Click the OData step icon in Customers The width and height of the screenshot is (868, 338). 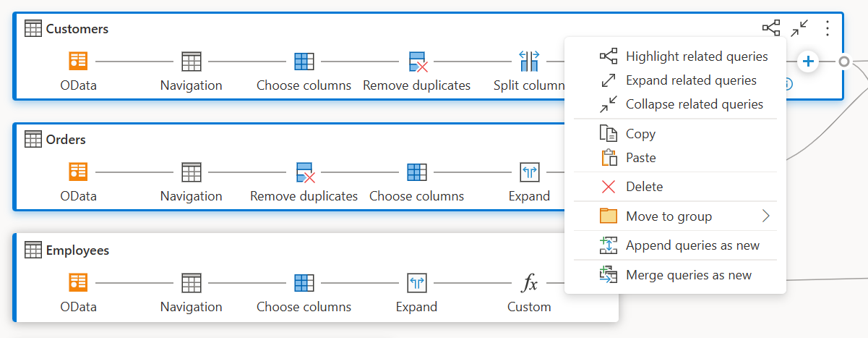pos(78,62)
